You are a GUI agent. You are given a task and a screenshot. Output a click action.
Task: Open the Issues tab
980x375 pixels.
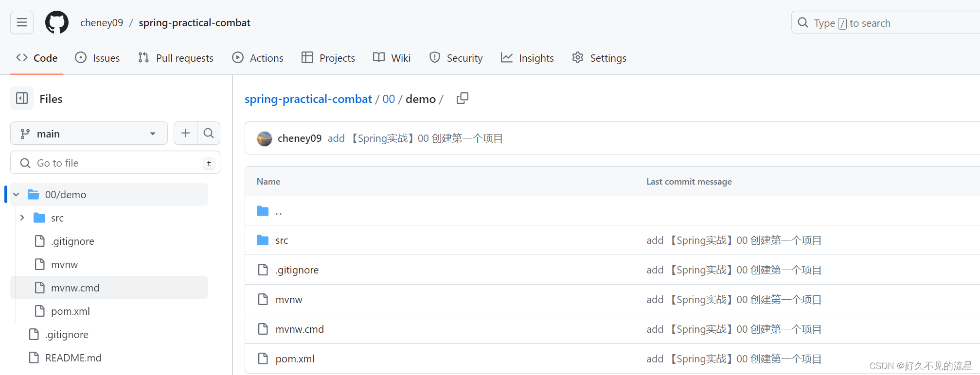97,58
